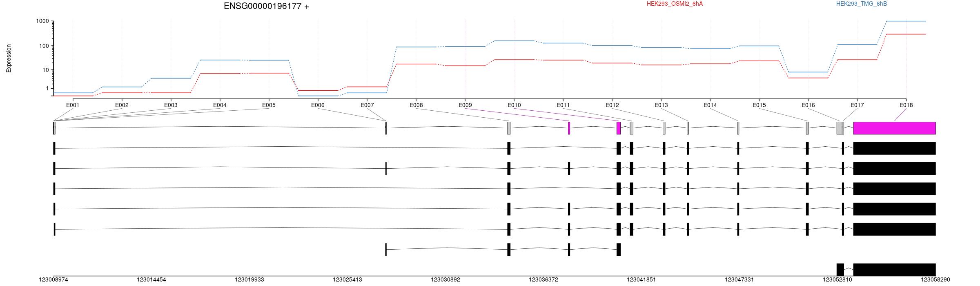Click the E007 exon axis label
Viewport: 980px width, 286px height.
pyautogui.click(x=367, y=105)
